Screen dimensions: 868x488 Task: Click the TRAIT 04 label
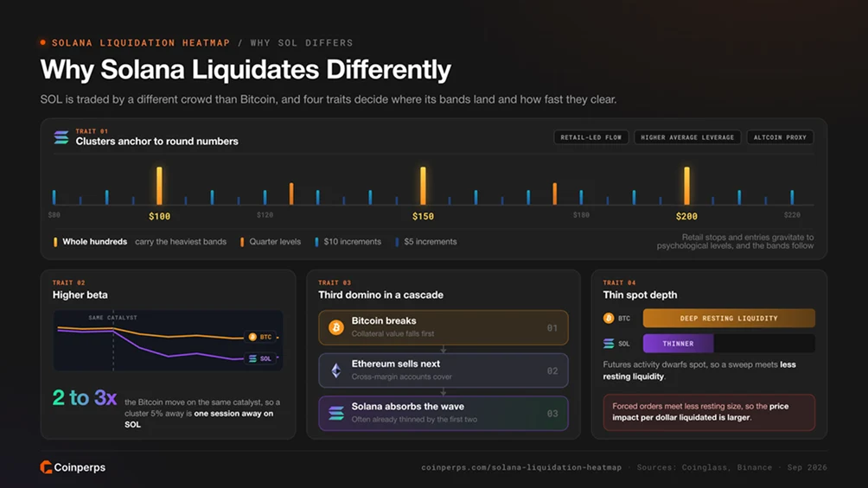[x=620, y=282]
